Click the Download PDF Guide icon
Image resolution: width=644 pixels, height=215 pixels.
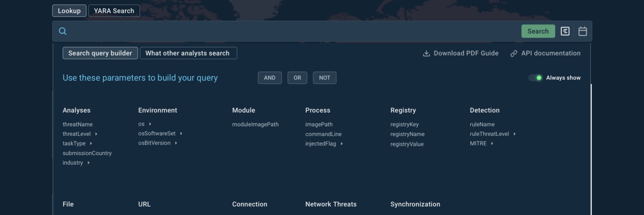pos(426,53)
